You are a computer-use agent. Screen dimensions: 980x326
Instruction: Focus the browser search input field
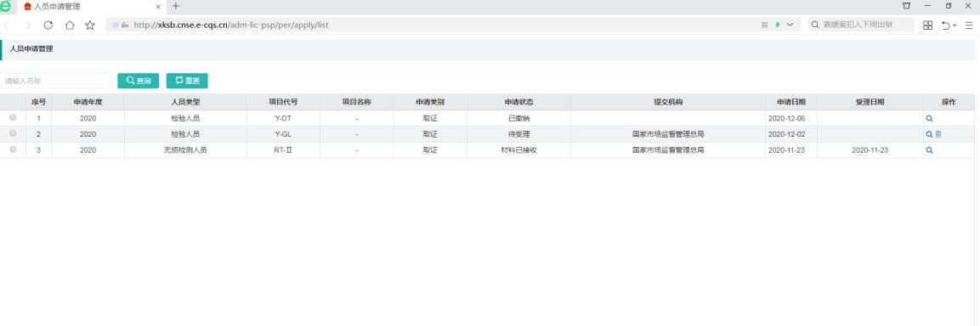click(x=861, y=25)
